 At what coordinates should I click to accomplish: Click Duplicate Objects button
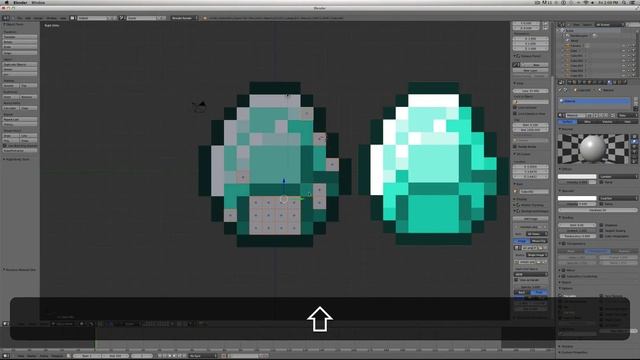point(20,64)
